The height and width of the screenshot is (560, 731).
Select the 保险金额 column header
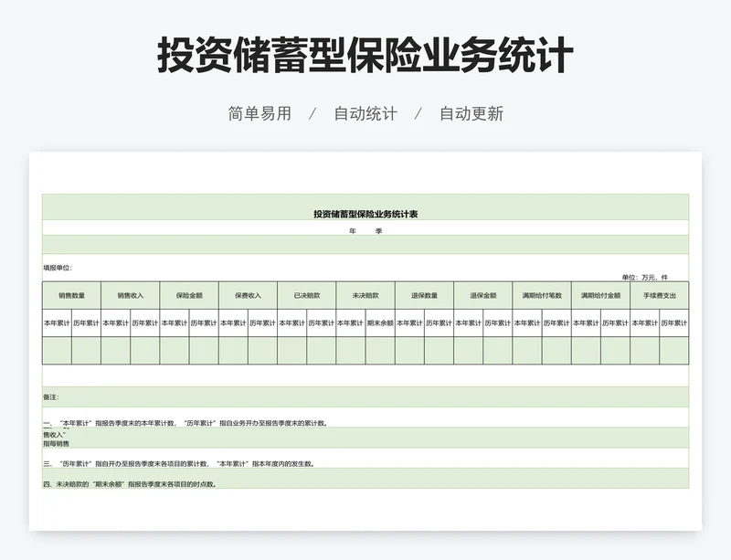click(x=189, y=295)
